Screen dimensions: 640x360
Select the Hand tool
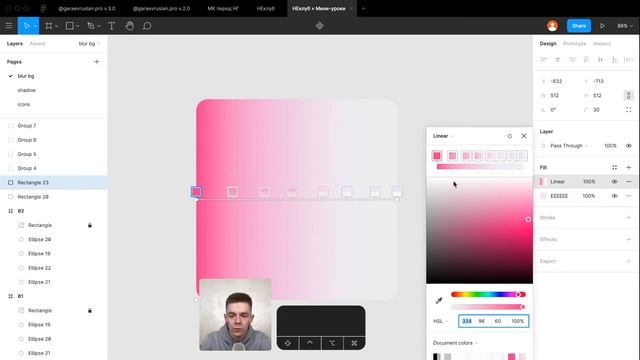(x=129, y=26)
